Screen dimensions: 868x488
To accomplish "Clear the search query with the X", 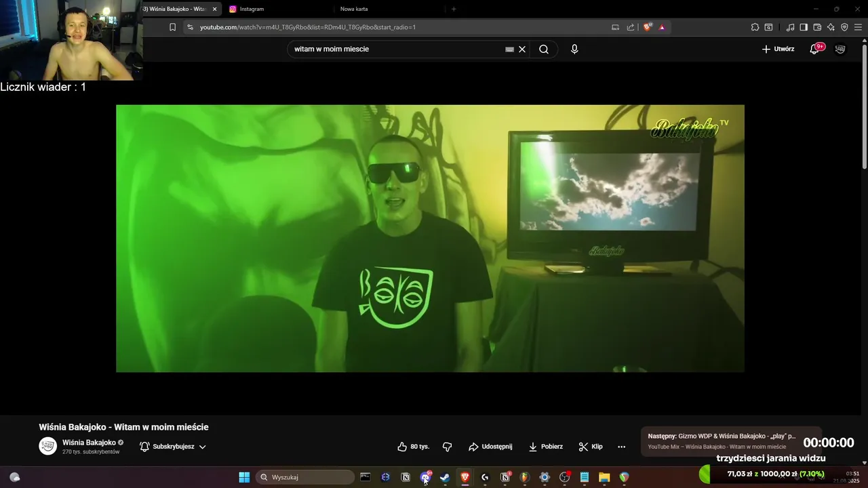I will 522,49.
